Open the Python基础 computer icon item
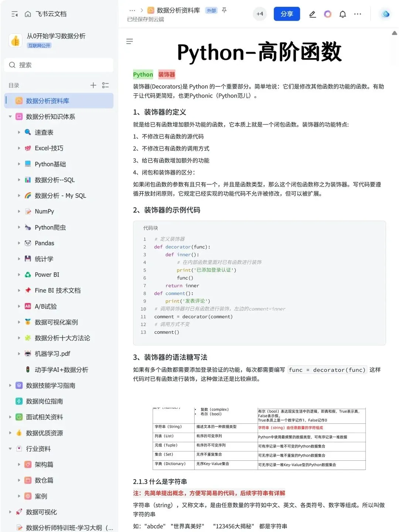The image size is (399, 532). [x=28, y=164]
